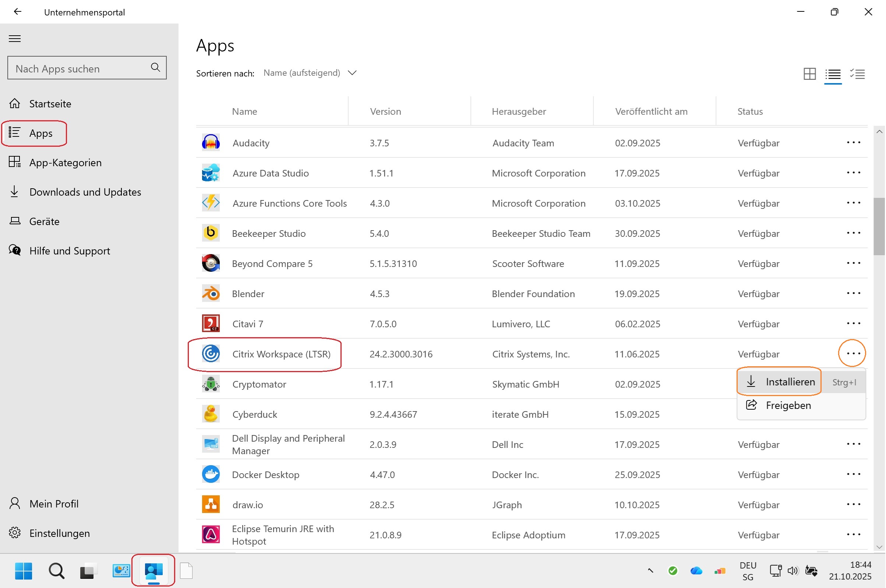Switch keyboard layout via DEU tray indicator
Screen dimensions: 886x588
click(x=748, y=570)
